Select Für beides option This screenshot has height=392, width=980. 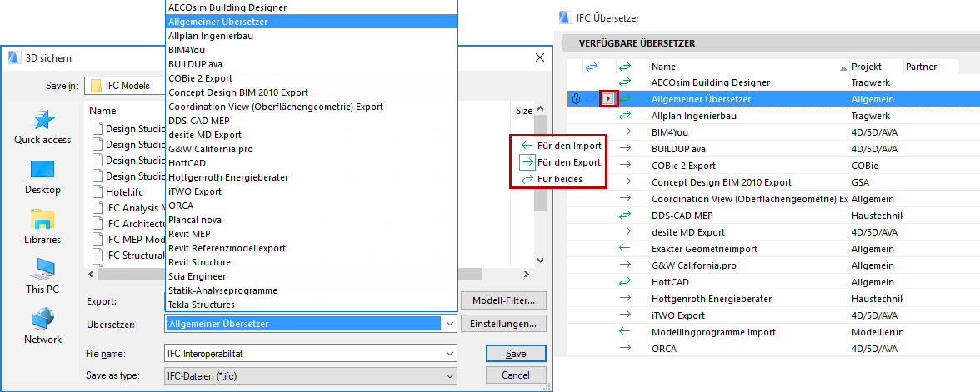(552, 179)
